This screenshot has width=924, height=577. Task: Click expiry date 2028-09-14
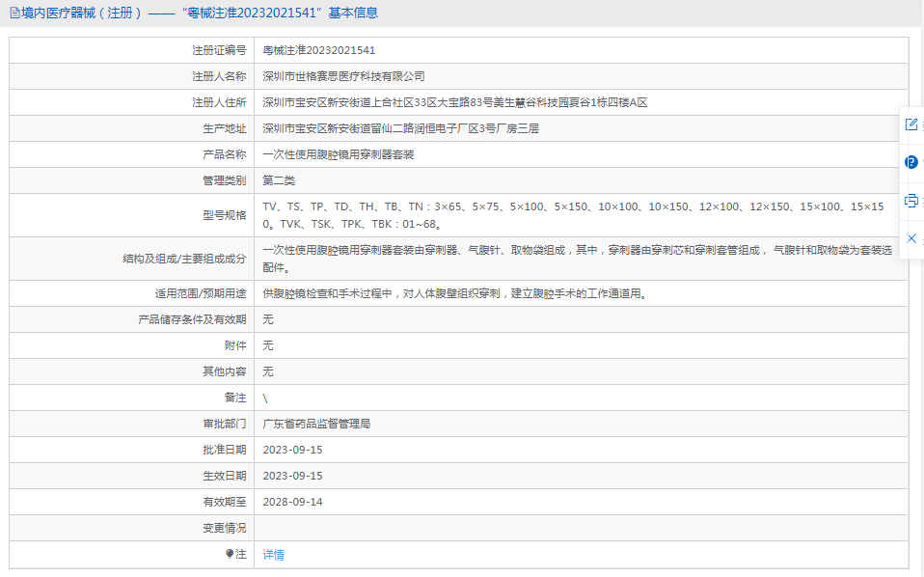click(x=292, y=502)
